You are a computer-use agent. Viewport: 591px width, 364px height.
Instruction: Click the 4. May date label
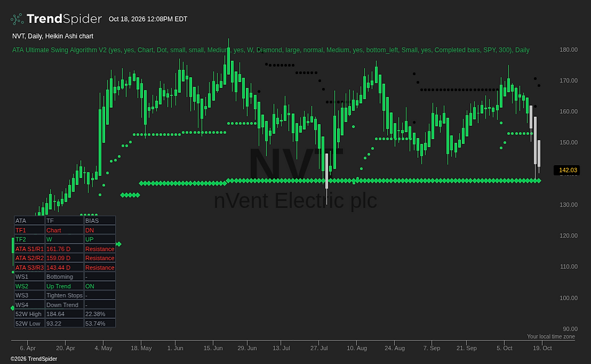click(x=103, y=348)
